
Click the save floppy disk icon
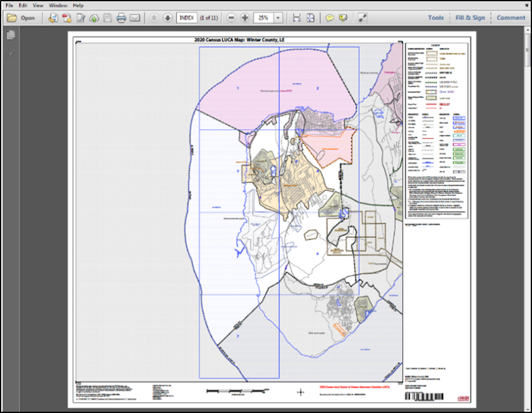[108, 18]
